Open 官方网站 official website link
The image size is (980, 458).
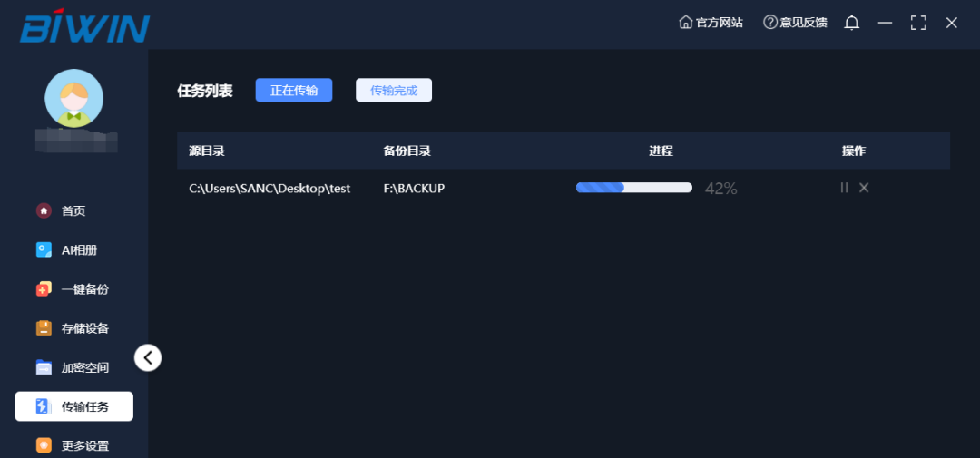711,23
